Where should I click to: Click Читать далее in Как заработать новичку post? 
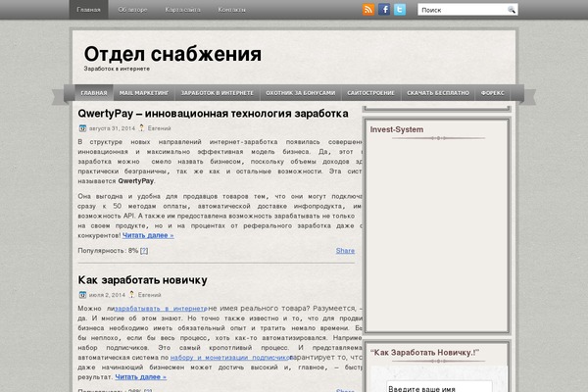[140, 377]
